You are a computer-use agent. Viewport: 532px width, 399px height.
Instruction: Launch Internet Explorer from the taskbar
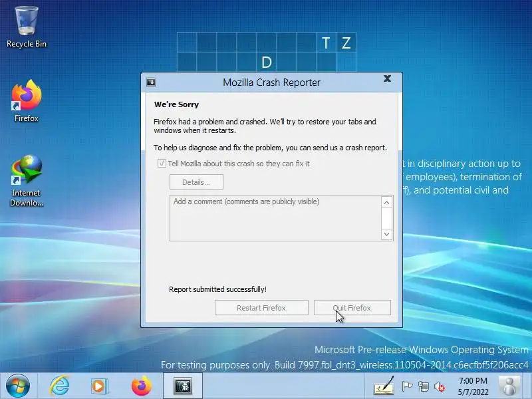(60, 386)
